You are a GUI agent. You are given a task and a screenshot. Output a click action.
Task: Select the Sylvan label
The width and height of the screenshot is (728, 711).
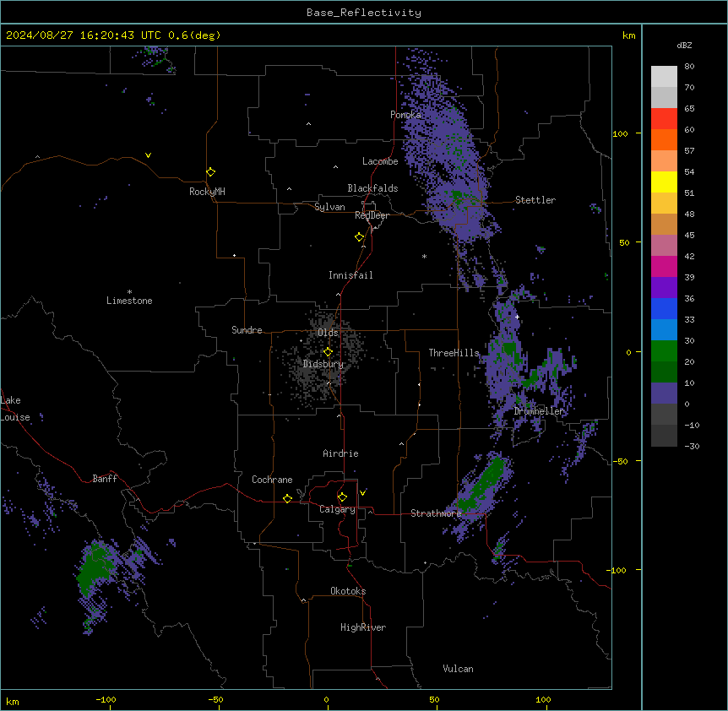[329, 207]
